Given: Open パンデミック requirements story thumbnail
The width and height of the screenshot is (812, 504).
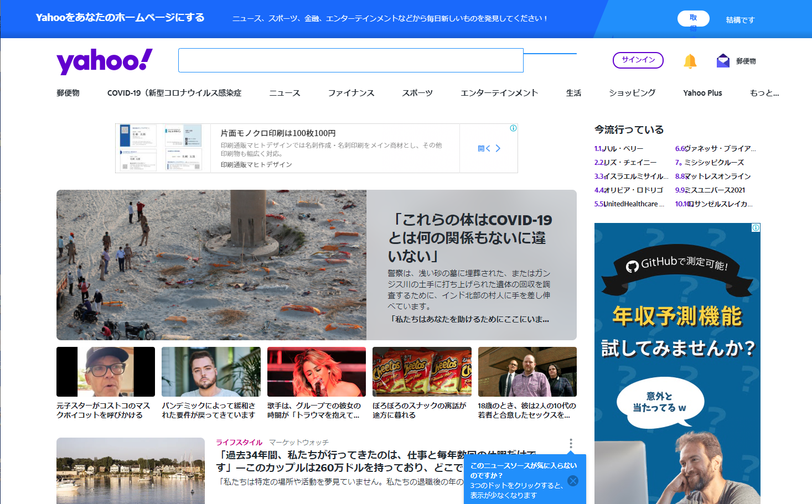Looking at the screenshot, I should coord(211,372).
